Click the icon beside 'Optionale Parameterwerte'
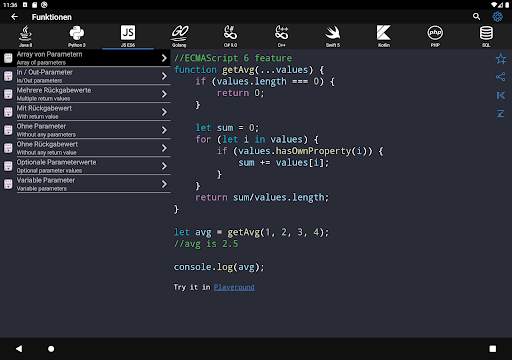Image resolution: width=512 pixels, height=360 pixels. pos(8,166)
